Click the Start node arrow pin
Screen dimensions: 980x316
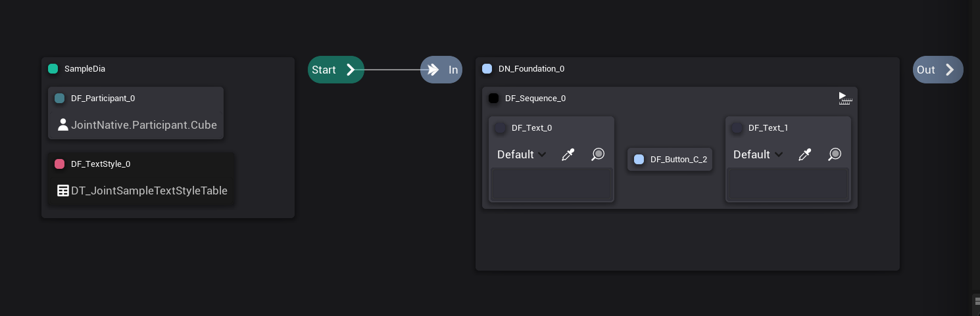(x=351, y=70)
